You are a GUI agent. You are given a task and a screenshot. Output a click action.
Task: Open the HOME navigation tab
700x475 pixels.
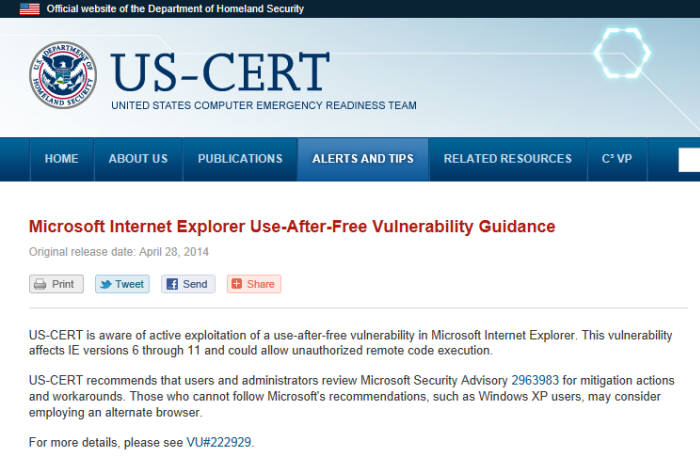(62, 159)
